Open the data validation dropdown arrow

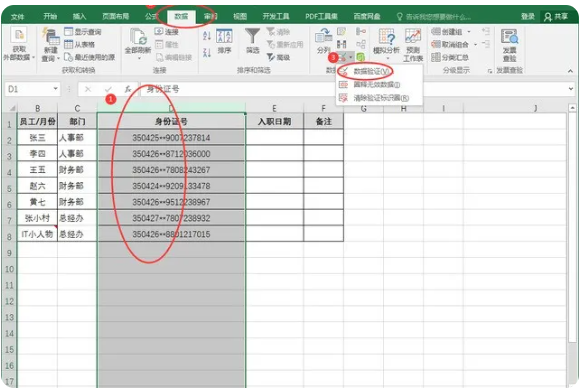coord(351,57)
